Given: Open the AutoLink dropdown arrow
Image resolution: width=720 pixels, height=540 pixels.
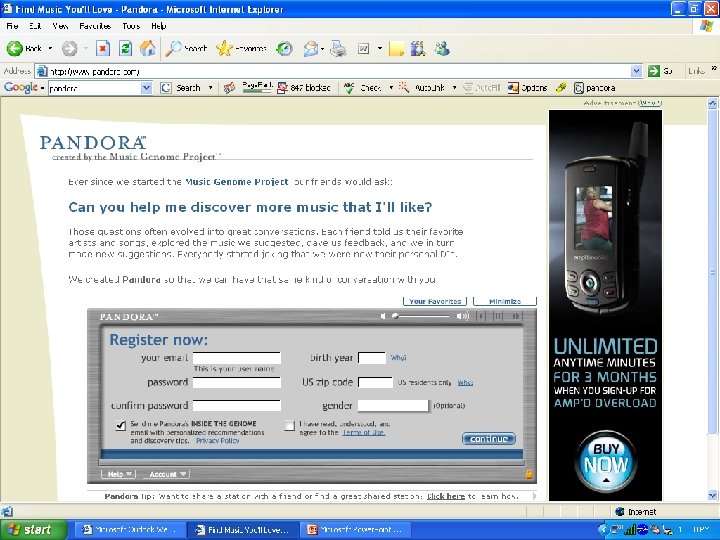Looking at the screenshot, I should (x=454, y=88).
